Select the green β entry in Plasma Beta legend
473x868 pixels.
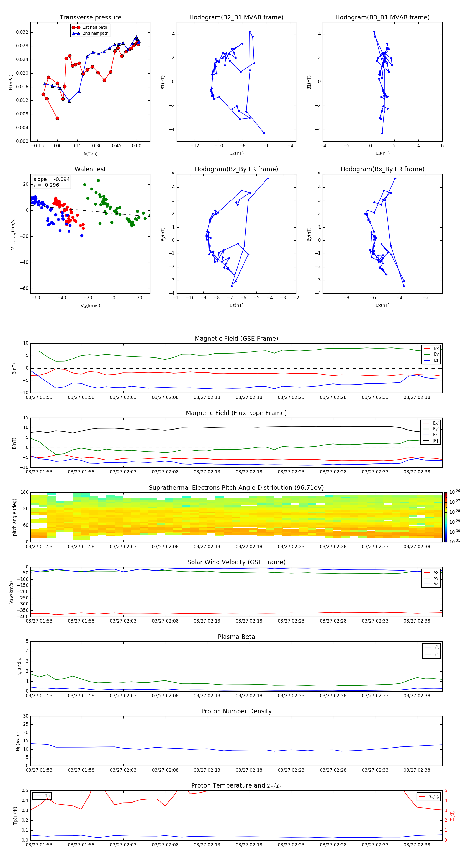(431, 654)
